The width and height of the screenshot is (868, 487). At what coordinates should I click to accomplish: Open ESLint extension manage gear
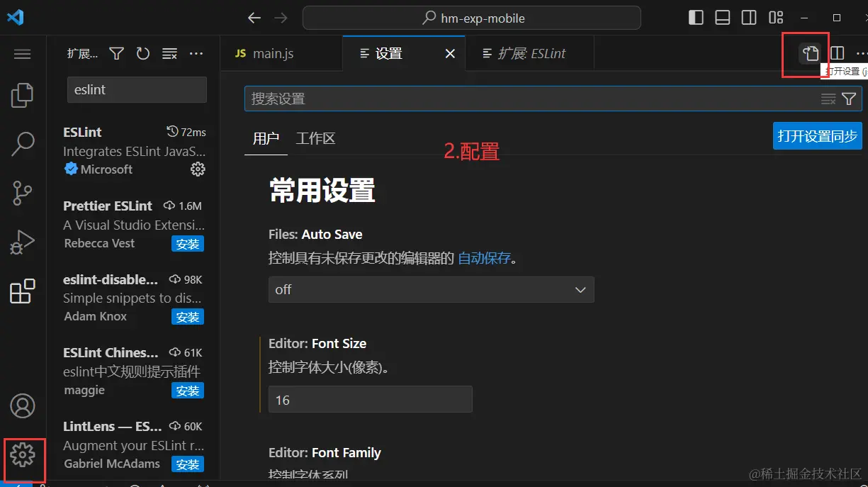[198, 169]
